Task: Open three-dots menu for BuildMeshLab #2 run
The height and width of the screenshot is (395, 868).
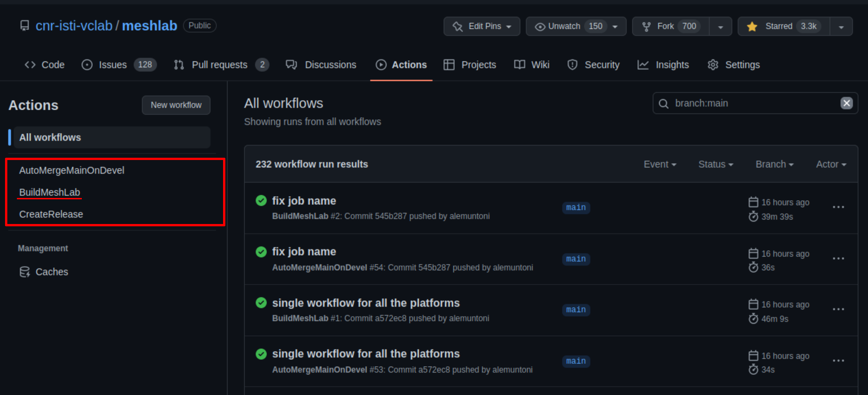Action: pyautogui.click(x=838, y=208)
